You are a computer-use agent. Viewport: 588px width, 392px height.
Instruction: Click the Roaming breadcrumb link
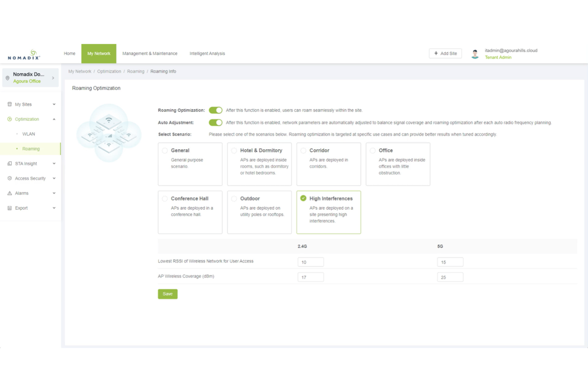pos(135,71)
